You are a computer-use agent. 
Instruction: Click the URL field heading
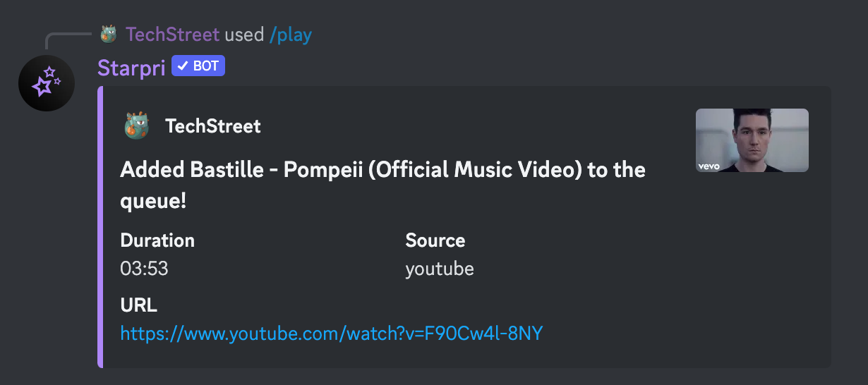138,305
